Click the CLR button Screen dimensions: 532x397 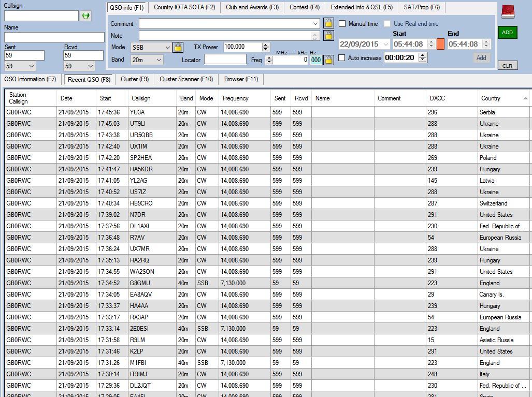507,66
